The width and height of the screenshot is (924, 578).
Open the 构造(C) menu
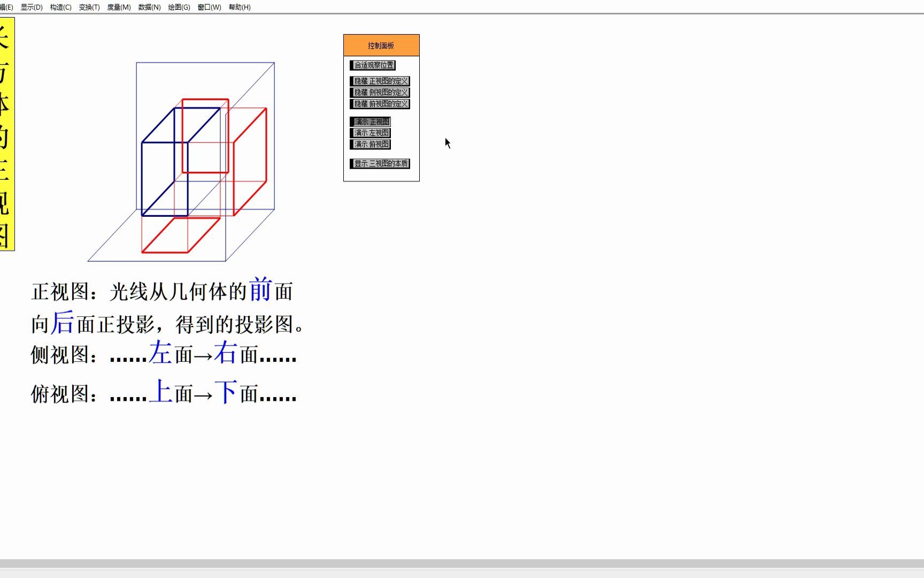tap(60, 7)
